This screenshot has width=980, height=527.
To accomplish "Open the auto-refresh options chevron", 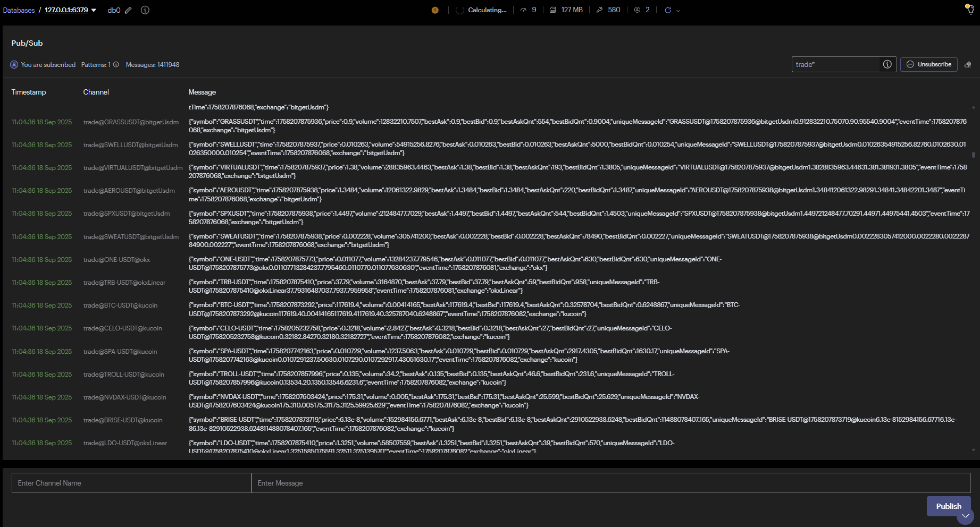I will point(678,11).
